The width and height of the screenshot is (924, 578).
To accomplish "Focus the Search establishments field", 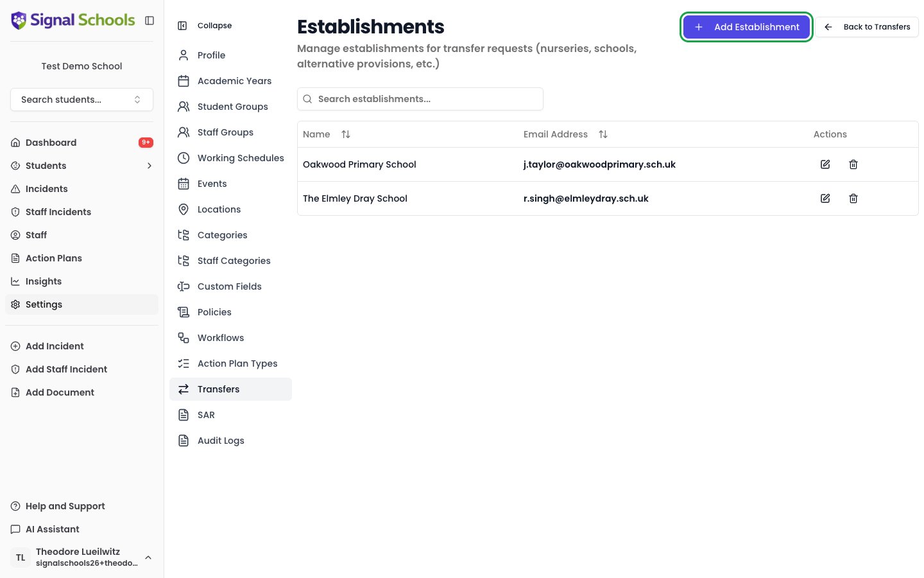I will pyautogui.click(x=420, y=99).
